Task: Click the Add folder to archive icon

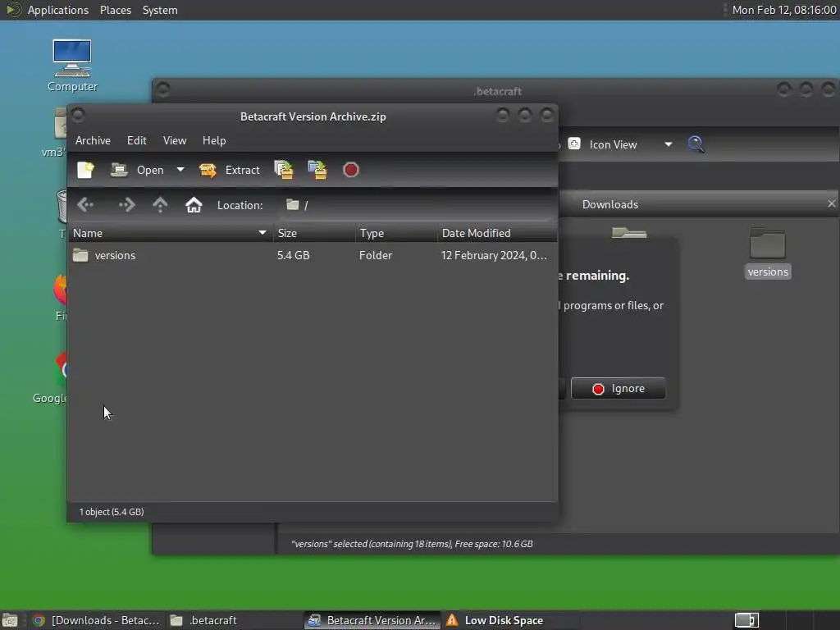Action: [x=317, y=170]
